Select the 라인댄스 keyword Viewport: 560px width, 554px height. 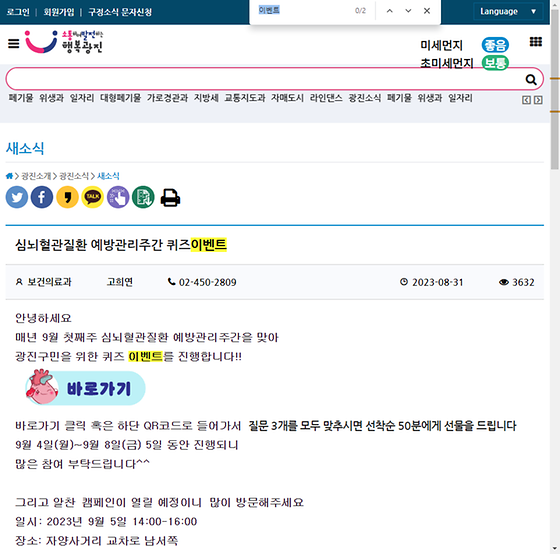click(x=326, y=98)
